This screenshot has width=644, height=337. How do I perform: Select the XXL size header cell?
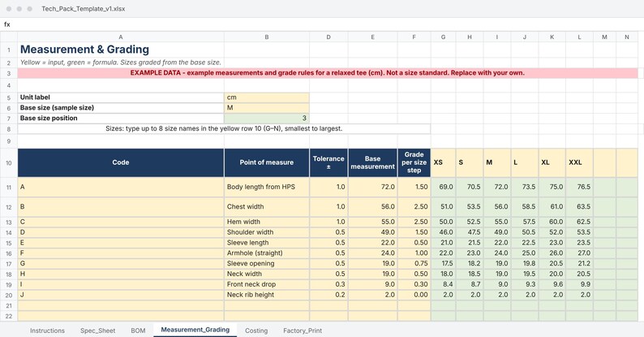pyautogui.click(x=579, y=162)
